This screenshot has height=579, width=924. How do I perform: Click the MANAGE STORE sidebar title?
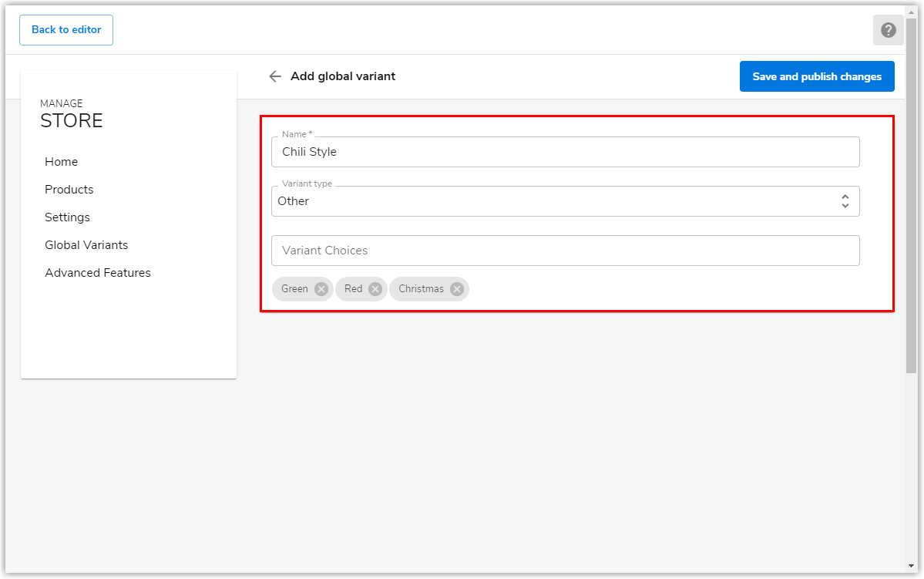pyautogui.click(x=72, y=114)
